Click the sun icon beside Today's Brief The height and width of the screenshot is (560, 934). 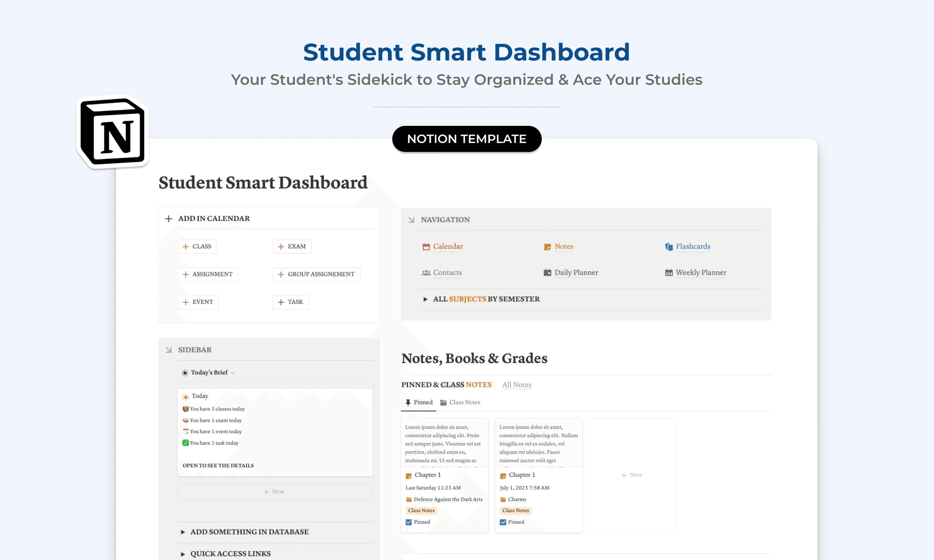click(185, 372)
